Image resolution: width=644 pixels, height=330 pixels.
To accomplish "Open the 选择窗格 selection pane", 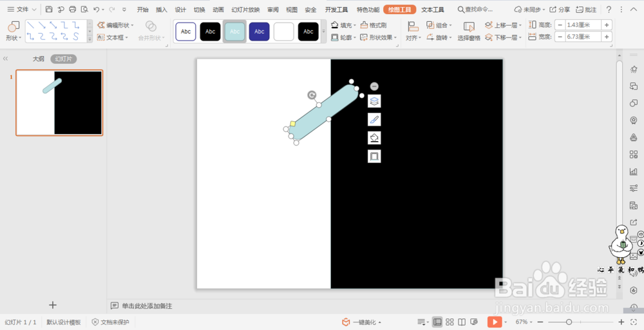I will (x=469, y=31).
